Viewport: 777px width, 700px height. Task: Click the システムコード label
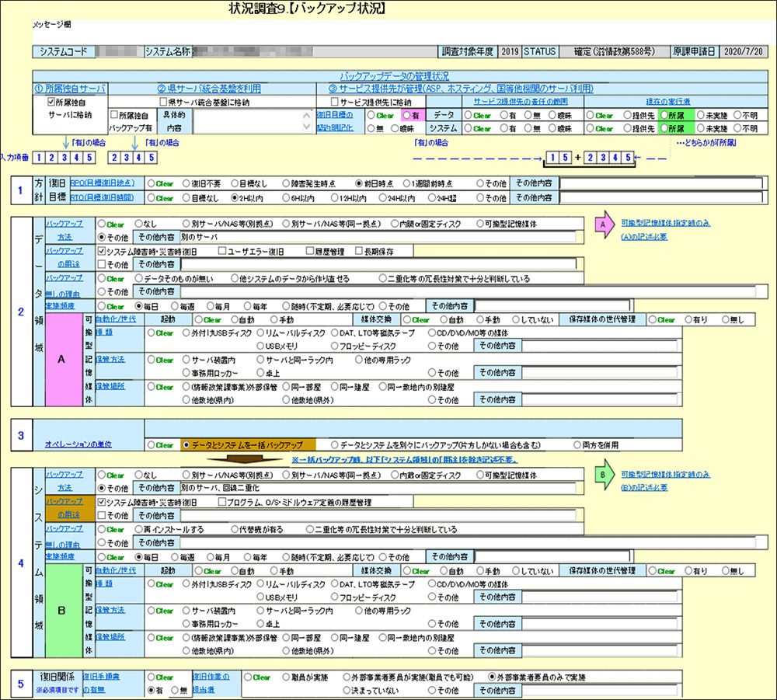click(64, 51)
